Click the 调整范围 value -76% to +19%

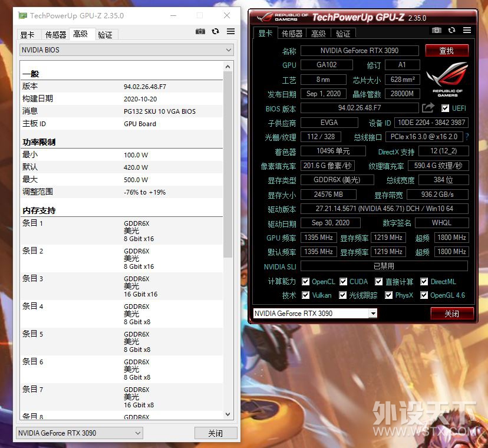(x=145, y=192)
